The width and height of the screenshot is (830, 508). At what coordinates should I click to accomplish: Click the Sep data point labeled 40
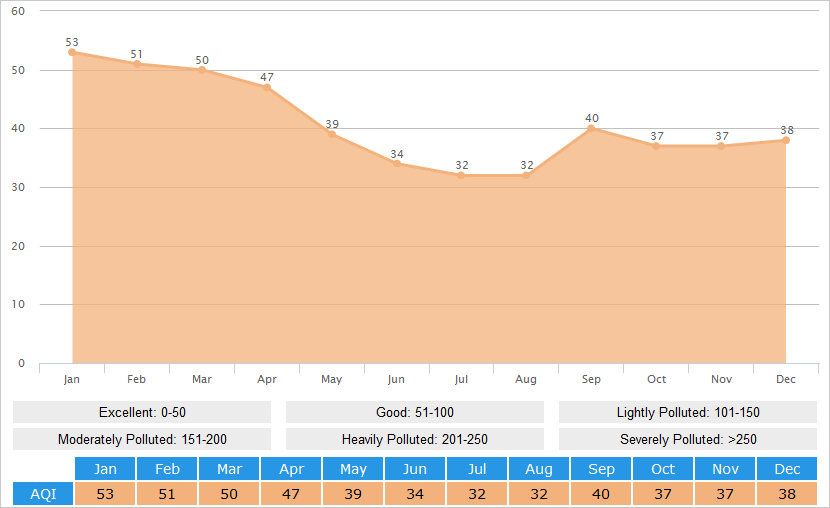tap(591, 129)
